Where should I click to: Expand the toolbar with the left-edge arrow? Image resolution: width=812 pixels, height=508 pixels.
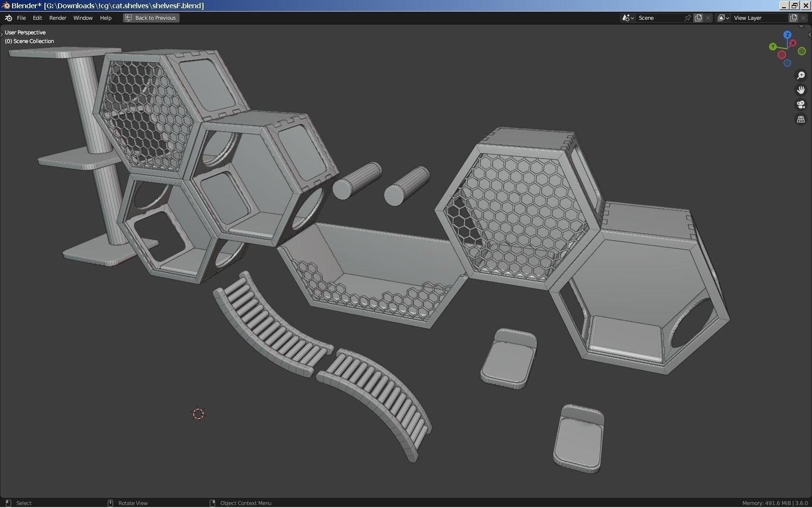click(1, 35)
